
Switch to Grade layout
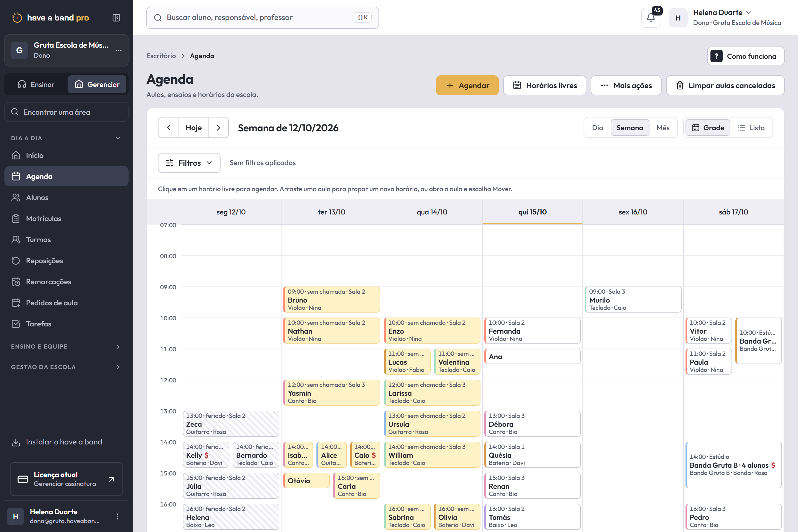[x=708, y=127]
